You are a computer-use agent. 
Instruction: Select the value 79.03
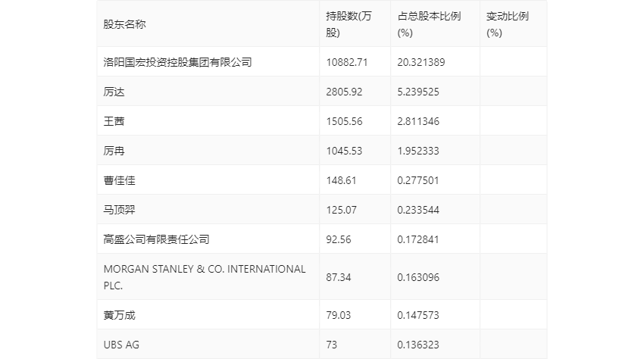(339, 315)
